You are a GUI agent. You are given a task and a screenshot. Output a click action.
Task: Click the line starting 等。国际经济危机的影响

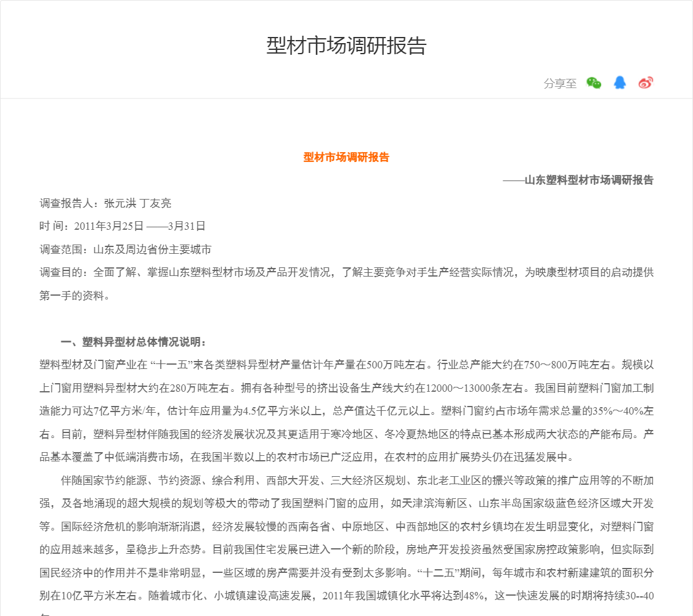(346, 527)
